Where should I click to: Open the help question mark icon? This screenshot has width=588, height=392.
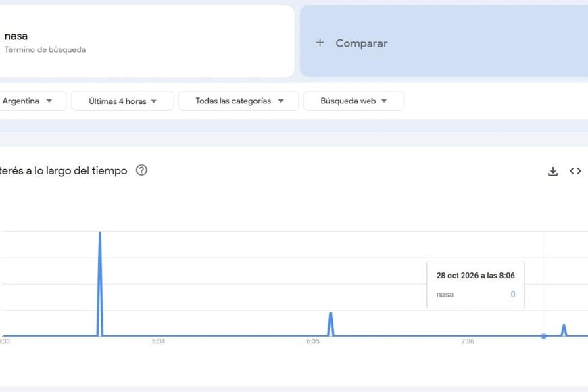141,170
